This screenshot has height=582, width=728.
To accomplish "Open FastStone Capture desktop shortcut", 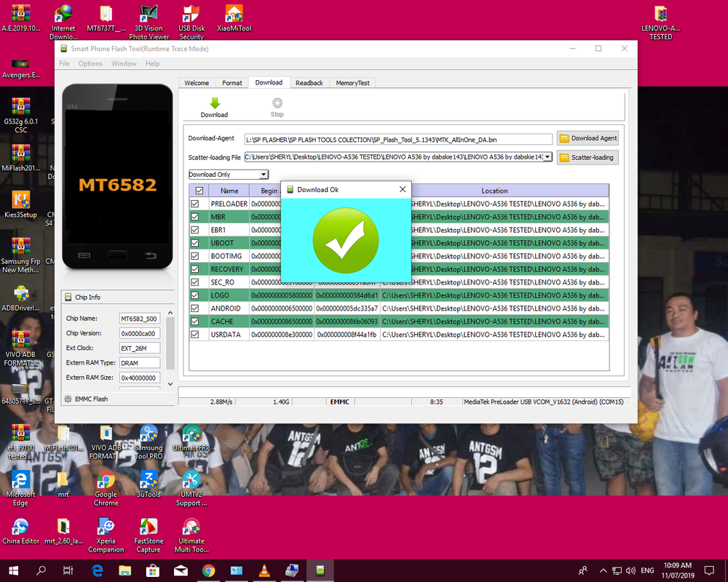I will pos(149,535).
